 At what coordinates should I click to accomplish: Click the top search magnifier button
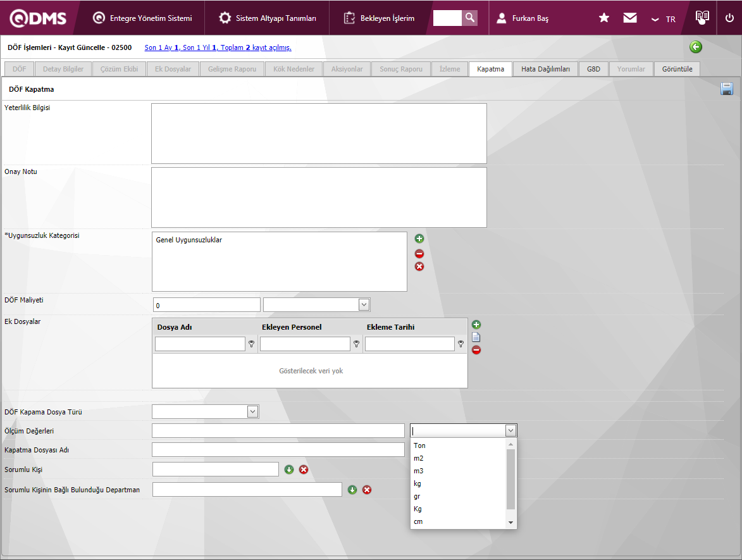click(470, 18)
